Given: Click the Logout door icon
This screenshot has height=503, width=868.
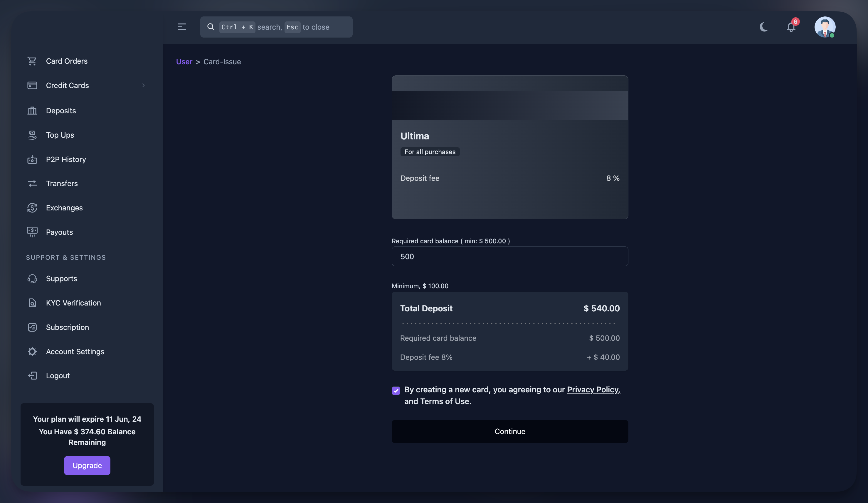Looking at the screenshot, I should click(32, 376).
